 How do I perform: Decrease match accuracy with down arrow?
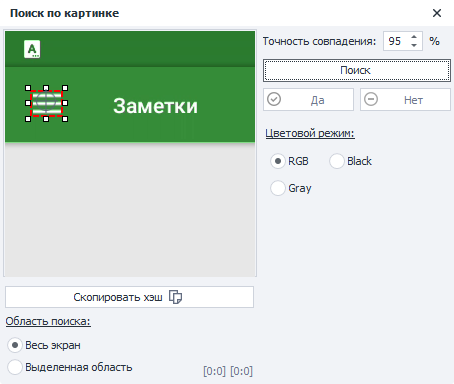[414, 45]
